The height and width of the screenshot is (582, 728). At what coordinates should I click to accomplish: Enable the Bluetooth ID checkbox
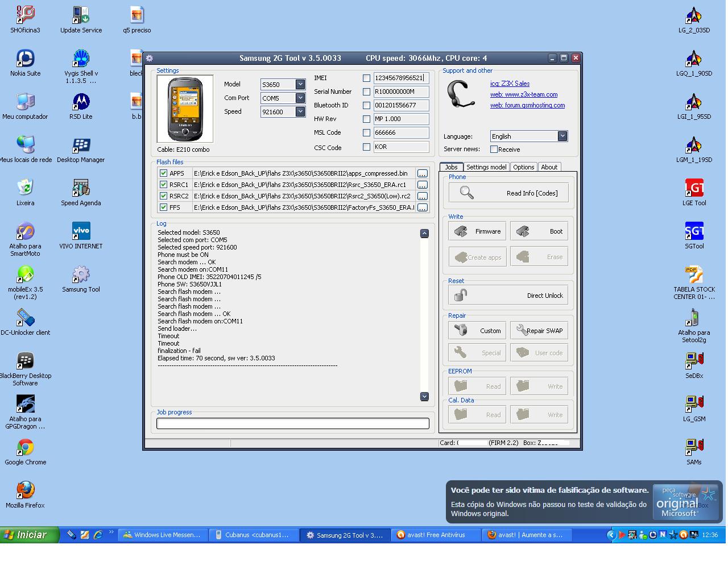(x=366, y=105)
